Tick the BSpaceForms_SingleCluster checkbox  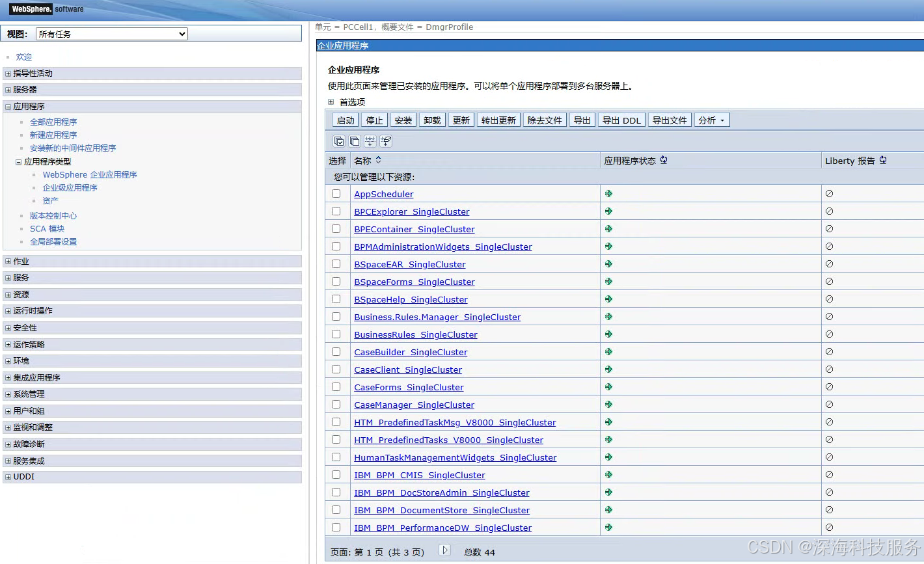(336, 282)
